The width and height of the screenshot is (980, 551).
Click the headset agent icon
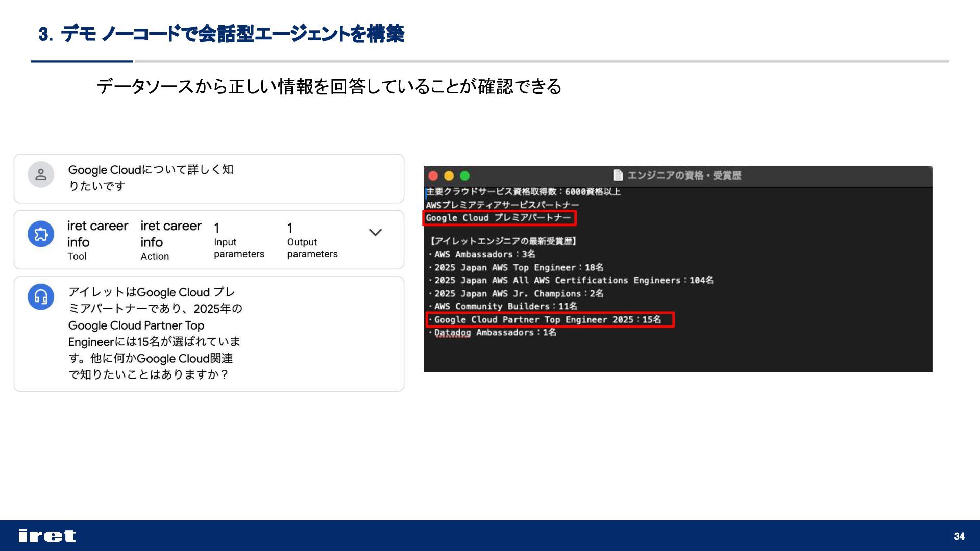pyautogui.click(x=41, y=296)
